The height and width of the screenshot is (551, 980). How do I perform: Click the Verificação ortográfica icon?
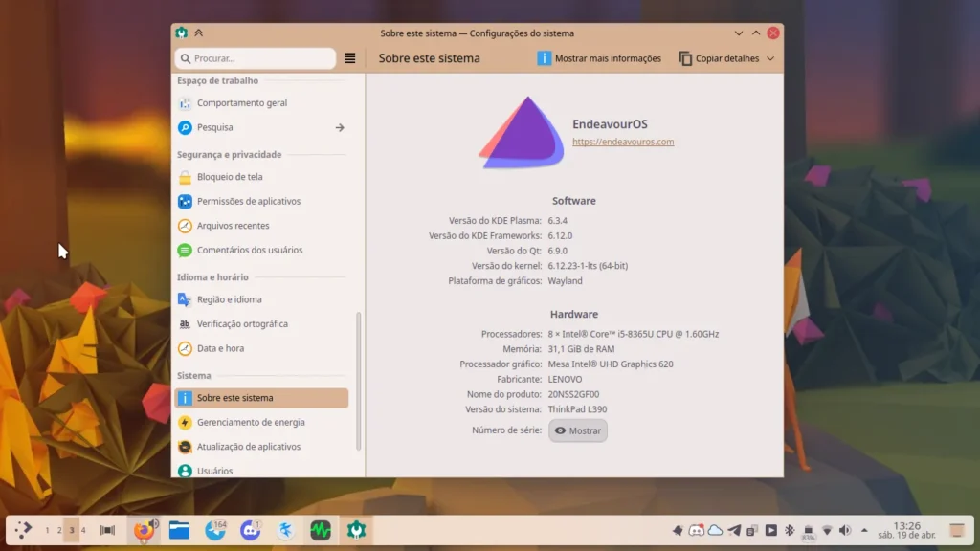pos(185,323)
